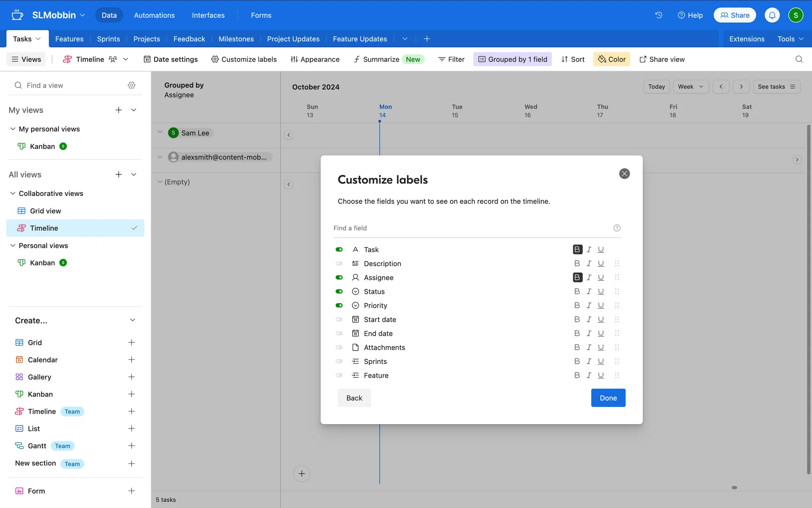Click Italic icon for Description field
The height and width of the screenshot is (508, 812).
(x=589, y=263)
